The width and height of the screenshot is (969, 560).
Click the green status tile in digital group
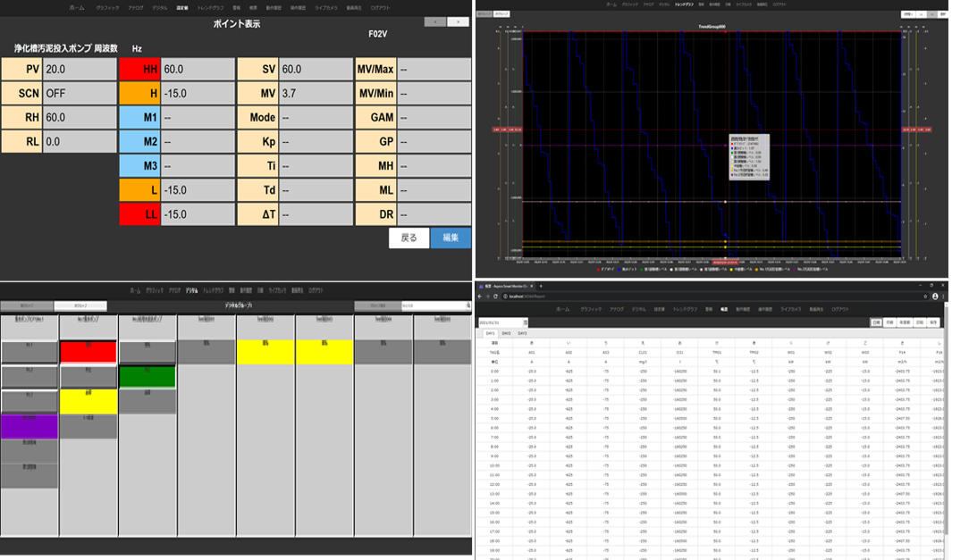147,377
